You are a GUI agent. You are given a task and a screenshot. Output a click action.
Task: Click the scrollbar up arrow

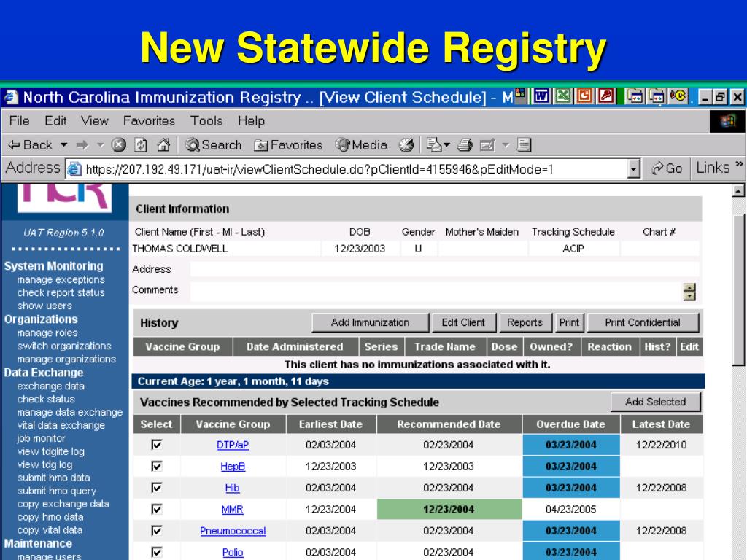[738, 191]
